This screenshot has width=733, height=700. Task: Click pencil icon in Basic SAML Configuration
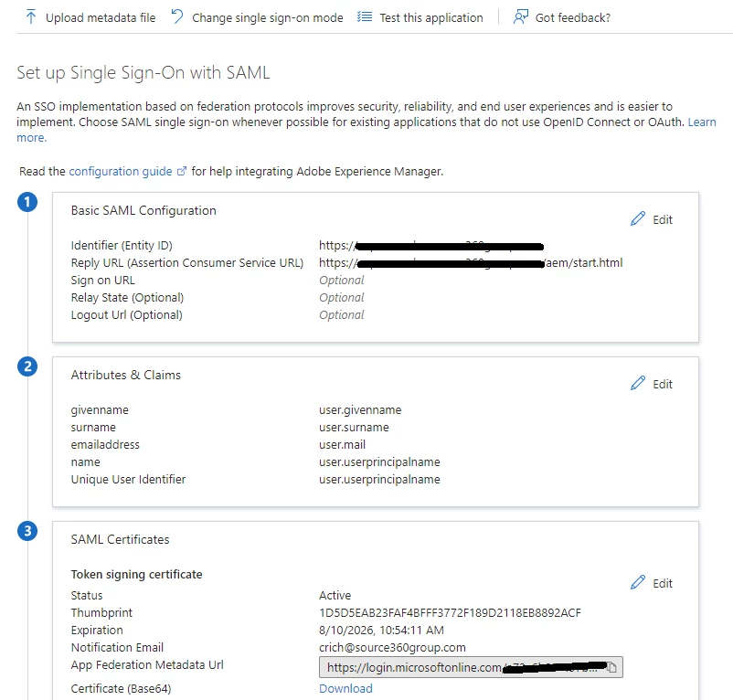point(638,218)
